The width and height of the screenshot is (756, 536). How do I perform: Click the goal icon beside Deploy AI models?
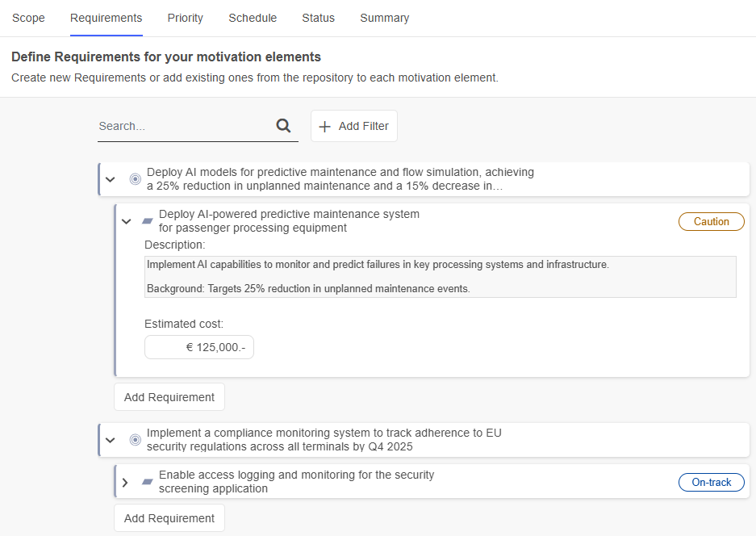coord(135,179)
